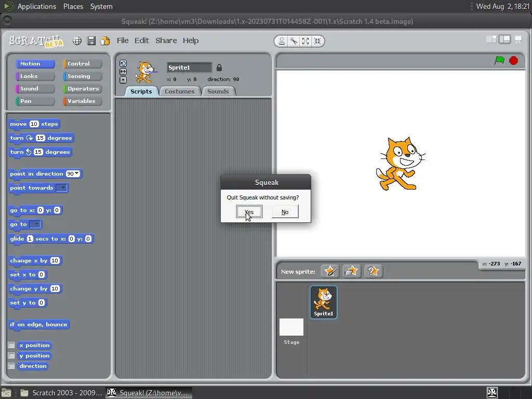This screenshot has height=399, width=532.
Task: Click the 0 value in set y to
Action: (x=42, y=303)
